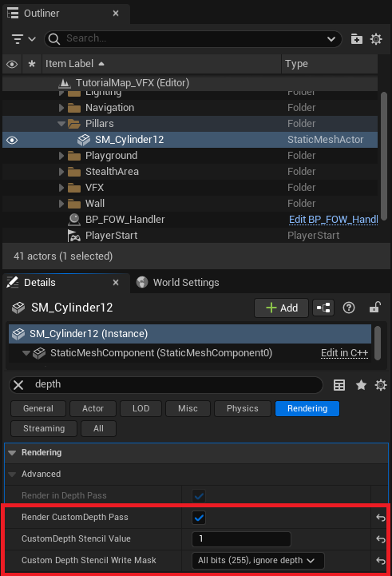Expand the Playground folder
This screenshot has height=576, width=392.
click(61, 156)
